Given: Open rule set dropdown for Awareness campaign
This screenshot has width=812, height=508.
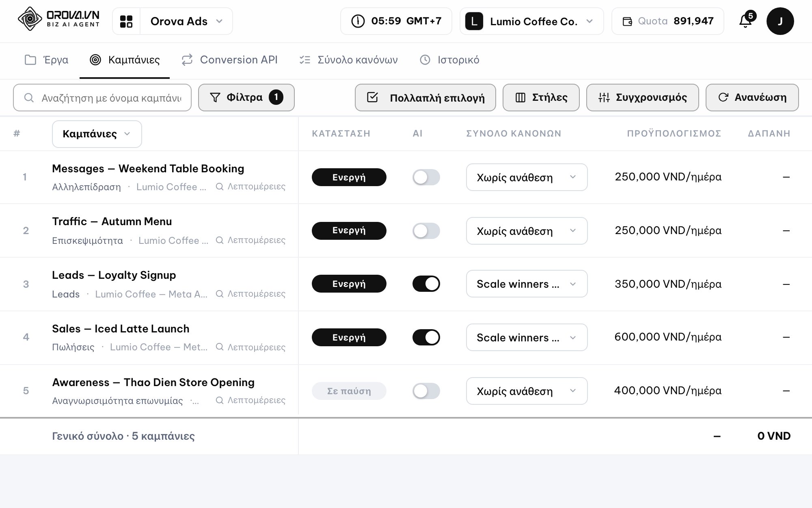Looking at the screenshot, I should (x=527, y=391).
